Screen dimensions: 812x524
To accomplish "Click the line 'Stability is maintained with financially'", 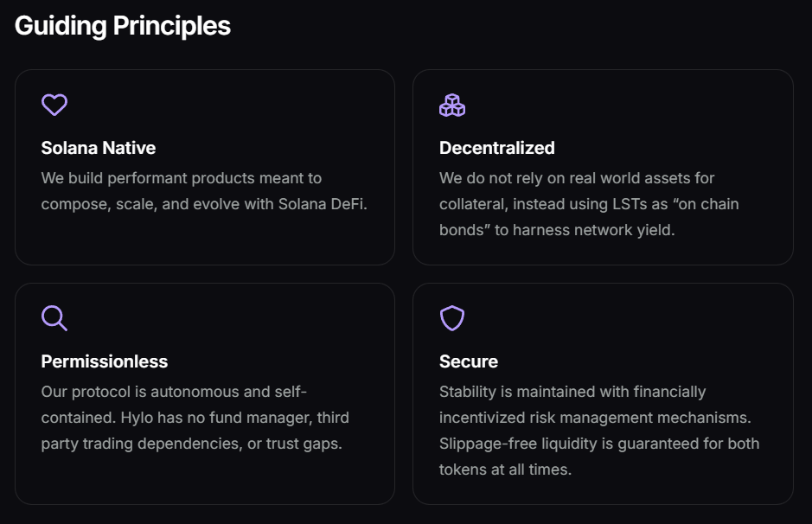I will pyautogui.click(x=572, y=392).
